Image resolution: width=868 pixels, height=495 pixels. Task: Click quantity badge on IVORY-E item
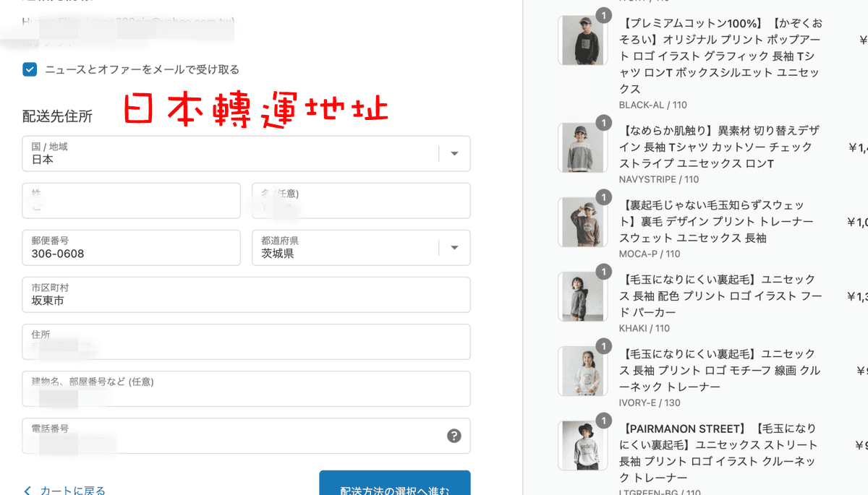pyautogui.click(x=603, y=346)
